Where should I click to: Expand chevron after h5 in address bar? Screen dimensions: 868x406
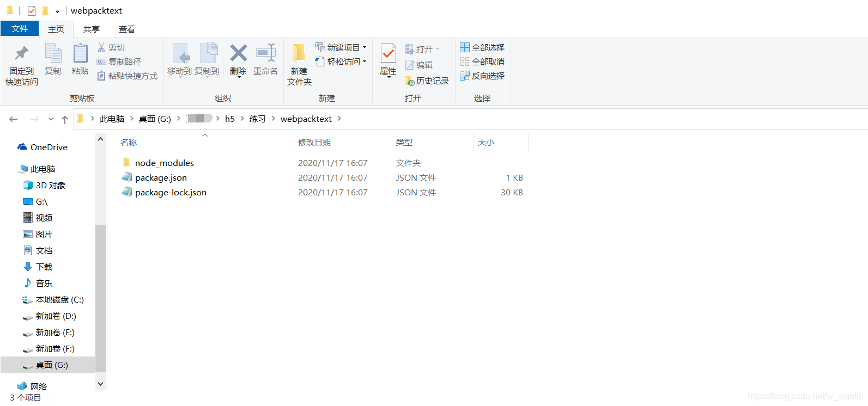(242, 119)
